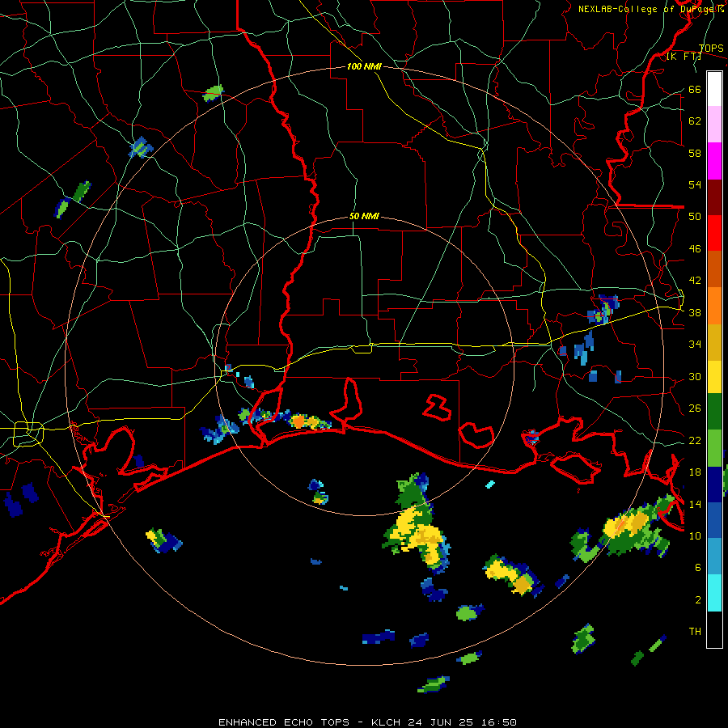Click the 58 legend value
Screen dimensions: 728x728
[695, 153]
